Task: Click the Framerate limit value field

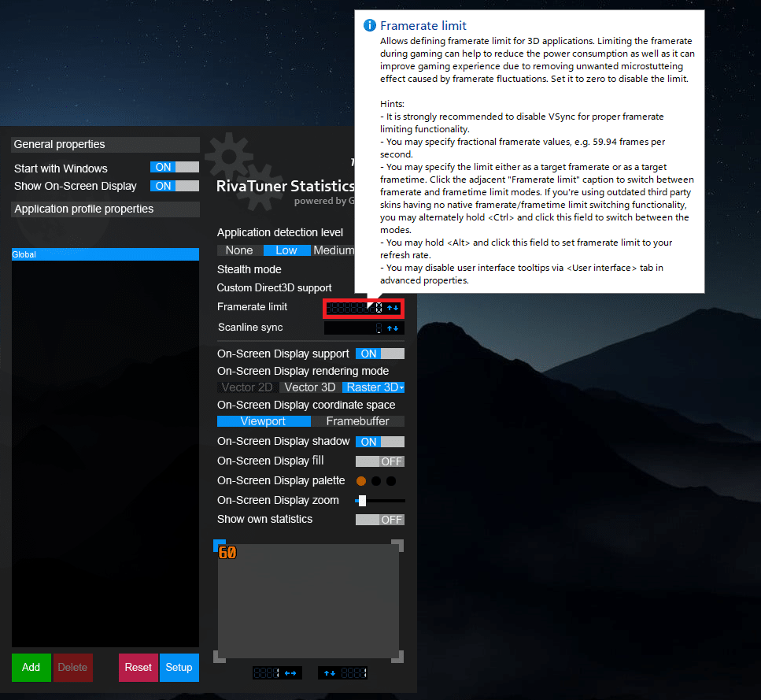Action: click(x=355, y=308)
